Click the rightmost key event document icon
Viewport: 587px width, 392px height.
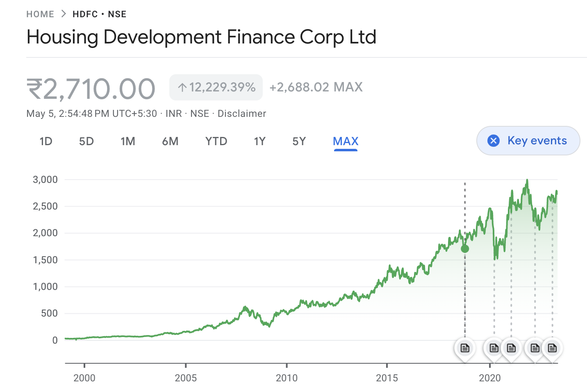[552, 348]
